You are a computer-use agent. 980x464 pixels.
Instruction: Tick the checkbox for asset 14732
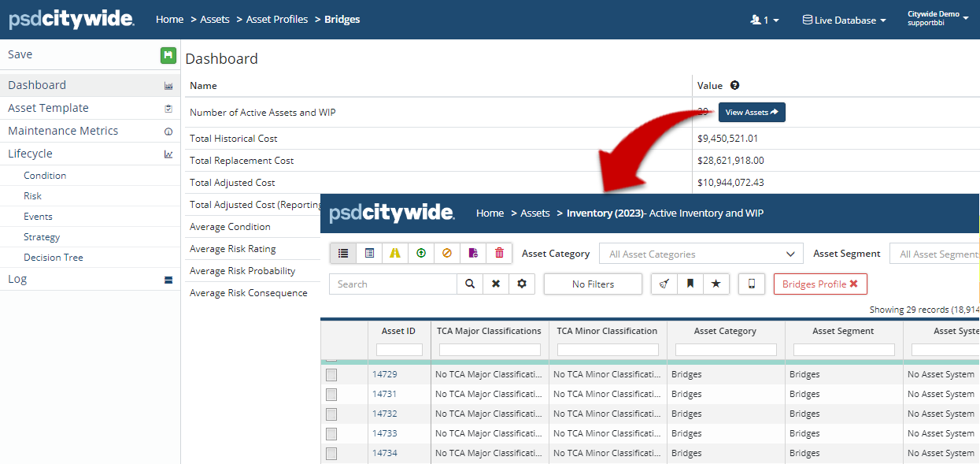tap(331, 414)
